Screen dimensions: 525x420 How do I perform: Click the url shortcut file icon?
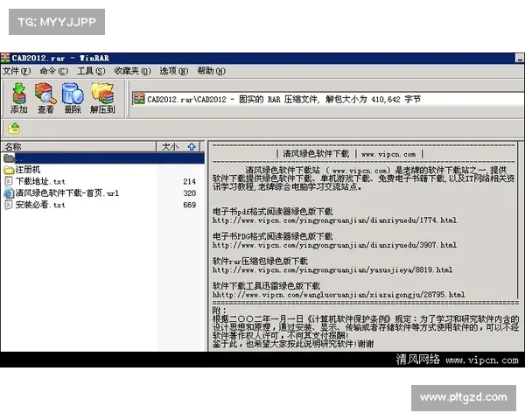click(9, 193)
